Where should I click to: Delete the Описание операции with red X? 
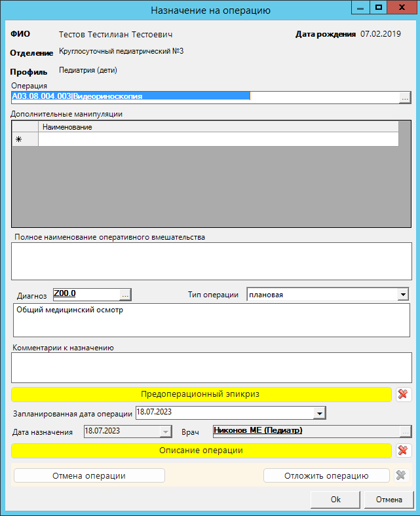[404, 451]
